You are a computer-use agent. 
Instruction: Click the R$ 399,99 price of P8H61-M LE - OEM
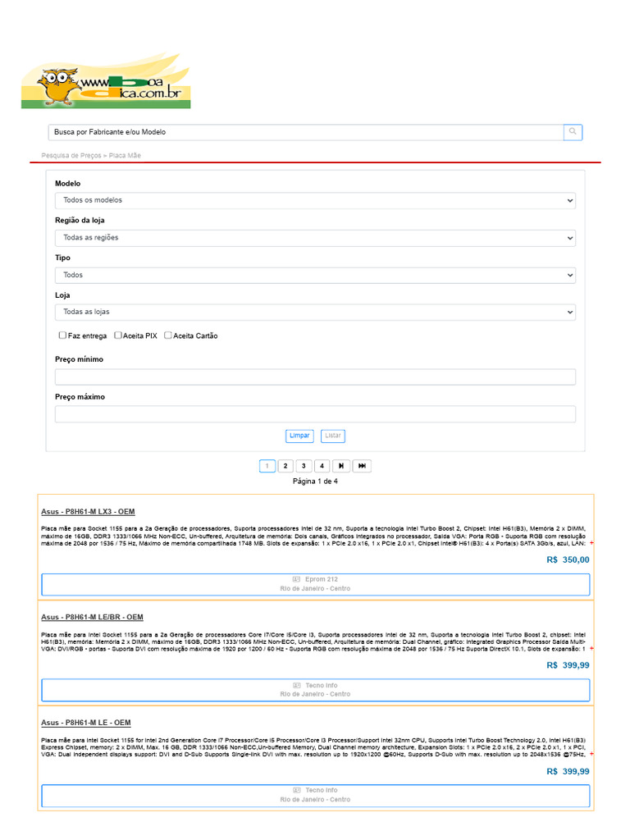(x=568, y=771)
